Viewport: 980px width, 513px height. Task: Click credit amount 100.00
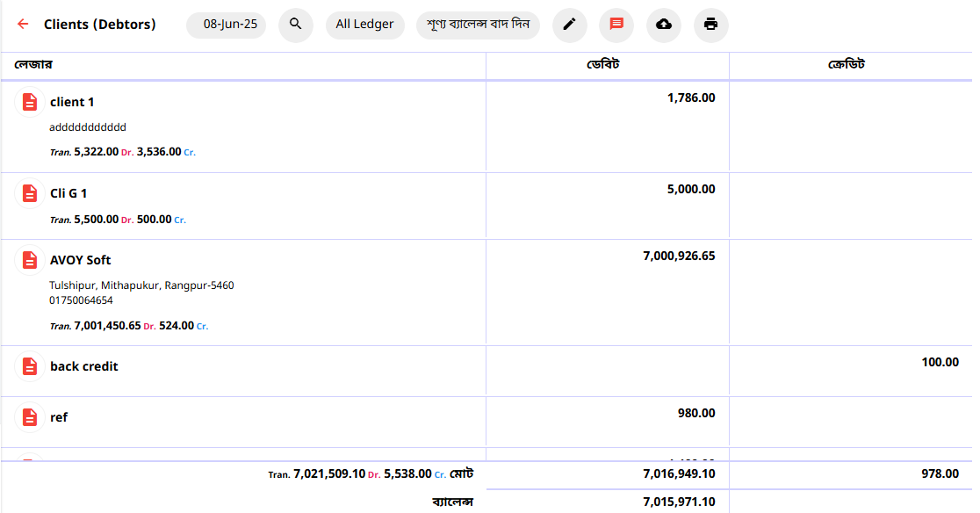940,362
